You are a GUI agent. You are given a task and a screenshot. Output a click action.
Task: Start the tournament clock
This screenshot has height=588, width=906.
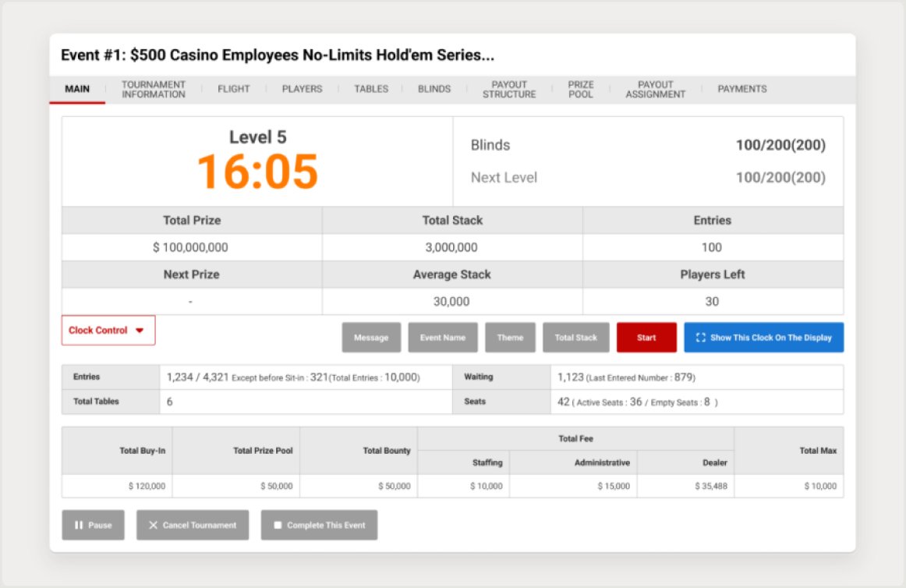(x=646, y=338)
